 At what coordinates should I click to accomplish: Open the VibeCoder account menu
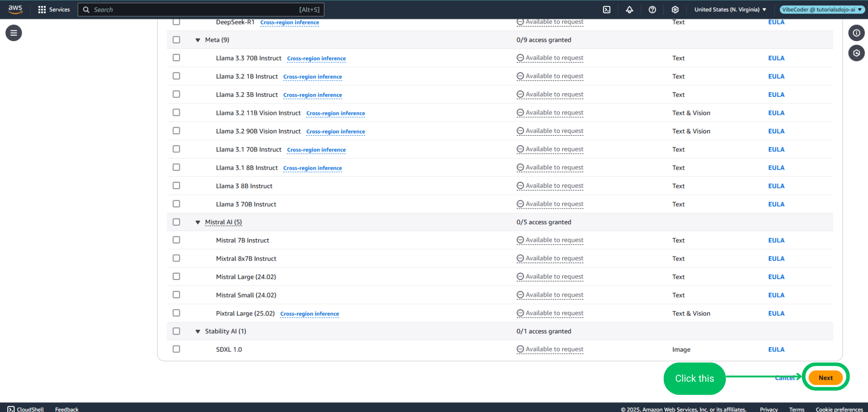click(821, 9)
